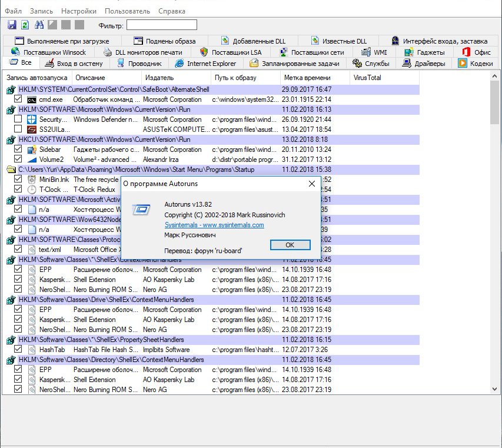Viewport: 502px width, 448px height.
Task: Click the red SS2UILa entry icon
Action: [31, 130]
